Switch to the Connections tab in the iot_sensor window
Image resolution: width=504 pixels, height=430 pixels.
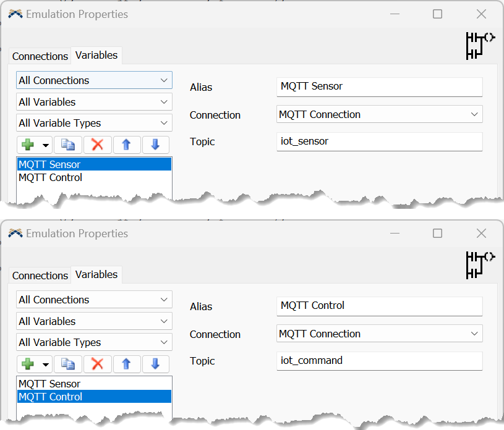(40, 56)
